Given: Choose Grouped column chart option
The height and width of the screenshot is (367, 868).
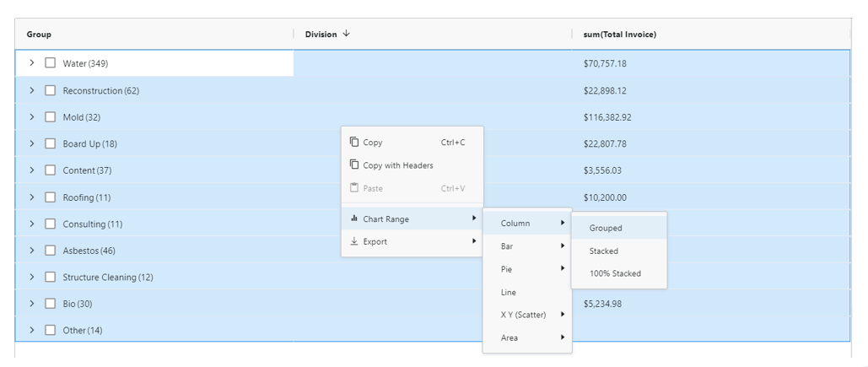Looking at the screenshot, I should coord(606,228).
